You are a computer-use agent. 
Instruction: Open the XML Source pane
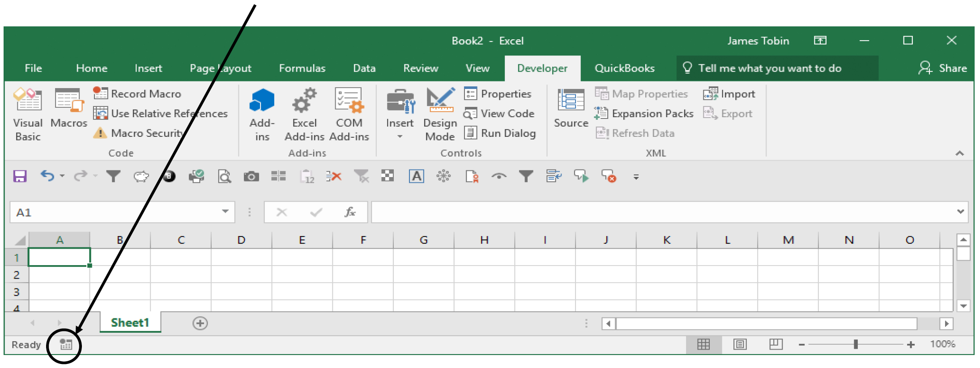click(x=571, y=108)
